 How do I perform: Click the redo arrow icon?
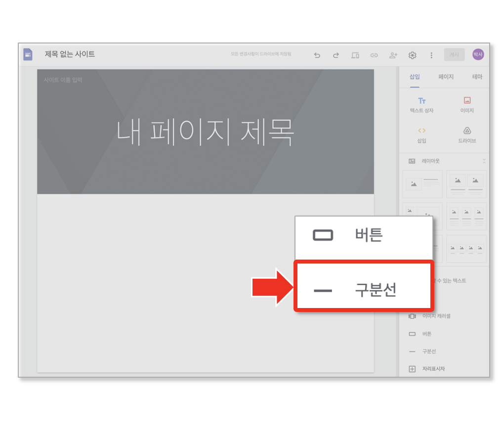pos(336,55)
